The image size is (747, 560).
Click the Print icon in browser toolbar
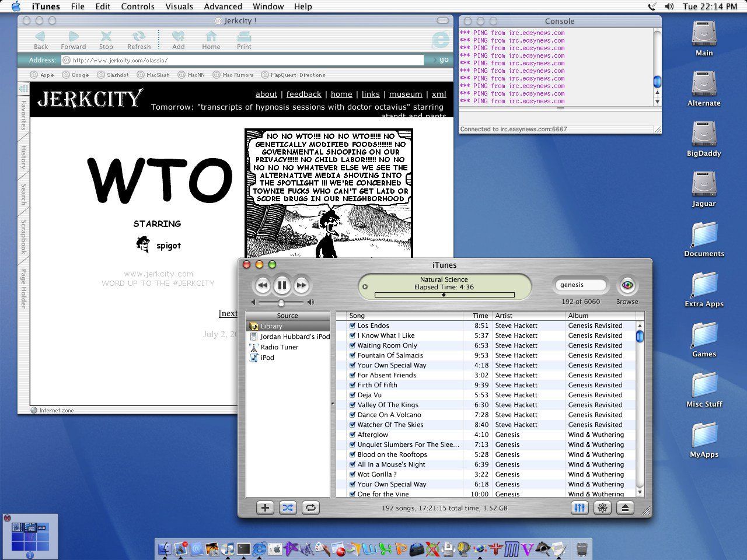point(244,40)
